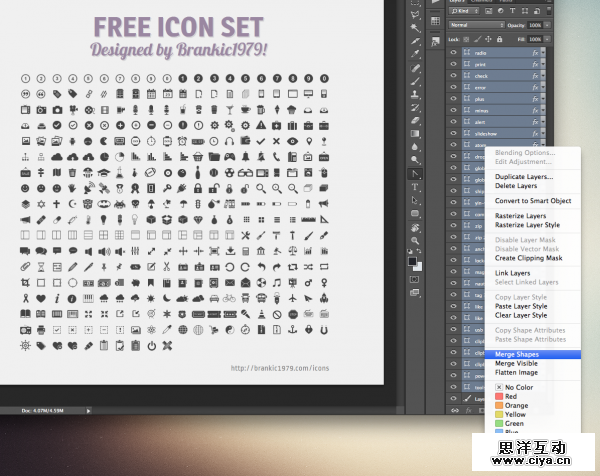Hide the slideshow layer
This screenshot has width=600, height=476.
pyautogui.click(x=453, y=135)
